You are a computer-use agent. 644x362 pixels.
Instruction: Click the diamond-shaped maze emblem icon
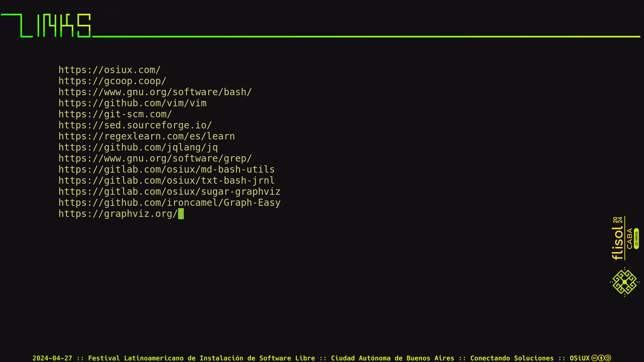[x=625, y=282]
